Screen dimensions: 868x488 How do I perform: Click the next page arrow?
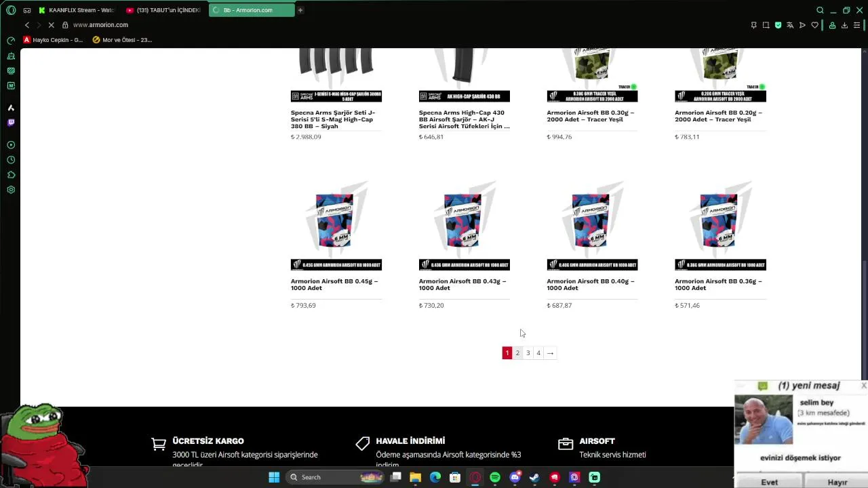(550, 352)
